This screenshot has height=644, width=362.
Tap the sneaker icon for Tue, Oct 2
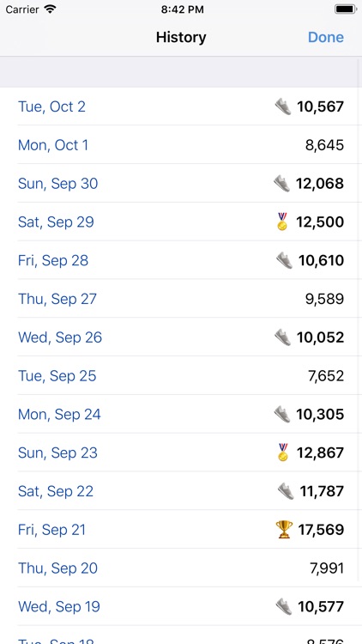coord(283,106)
